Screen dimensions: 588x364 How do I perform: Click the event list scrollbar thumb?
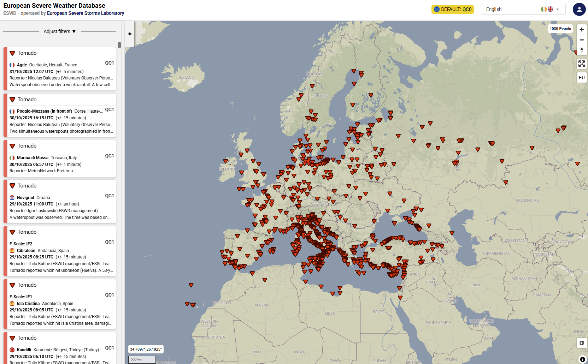(119, 45)
